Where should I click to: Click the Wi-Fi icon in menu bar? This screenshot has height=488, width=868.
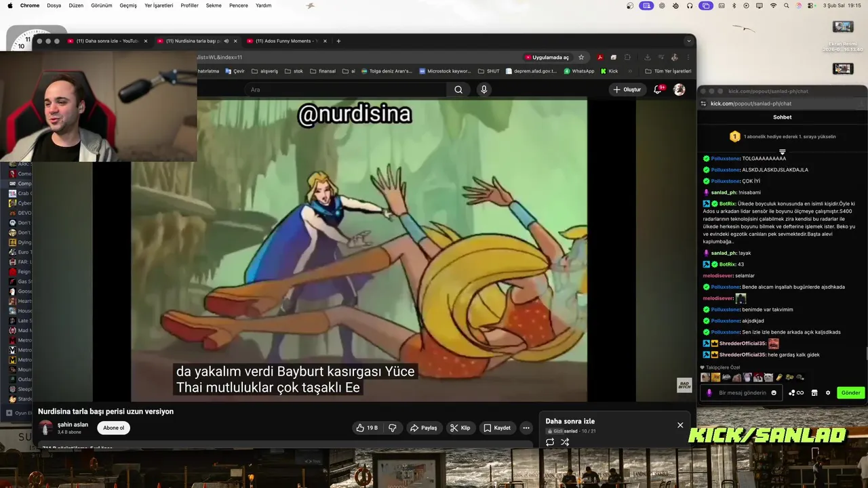(773, 5)
